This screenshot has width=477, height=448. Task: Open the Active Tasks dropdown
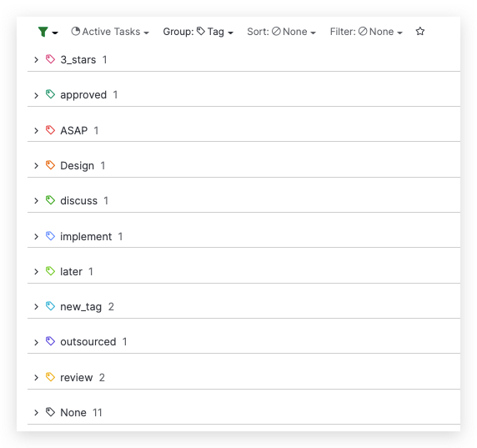tap(110, 32)
